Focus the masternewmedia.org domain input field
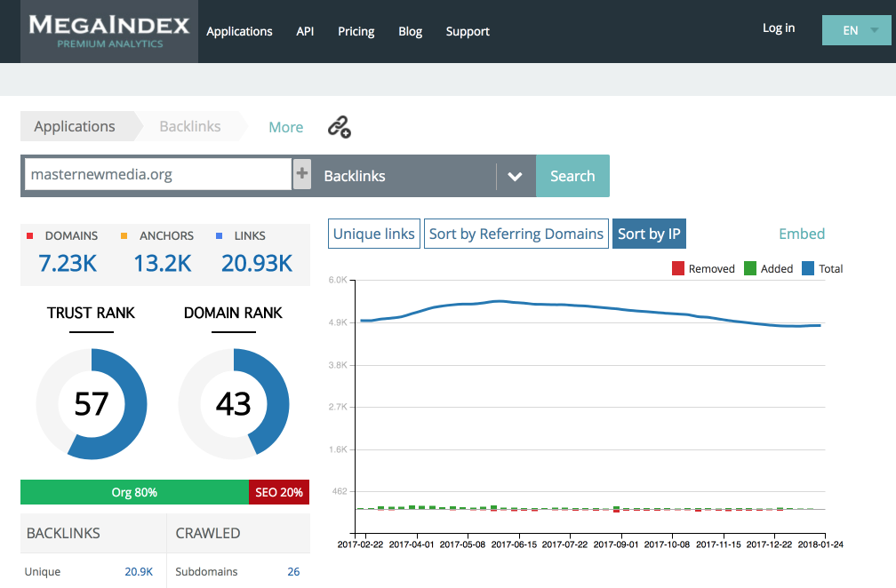 coord(158,174)
